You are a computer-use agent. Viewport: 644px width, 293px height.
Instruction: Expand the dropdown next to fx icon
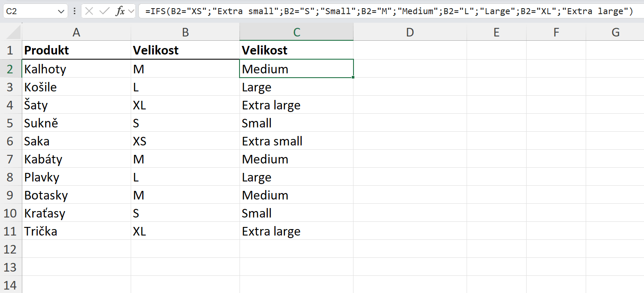pos(131,12)
